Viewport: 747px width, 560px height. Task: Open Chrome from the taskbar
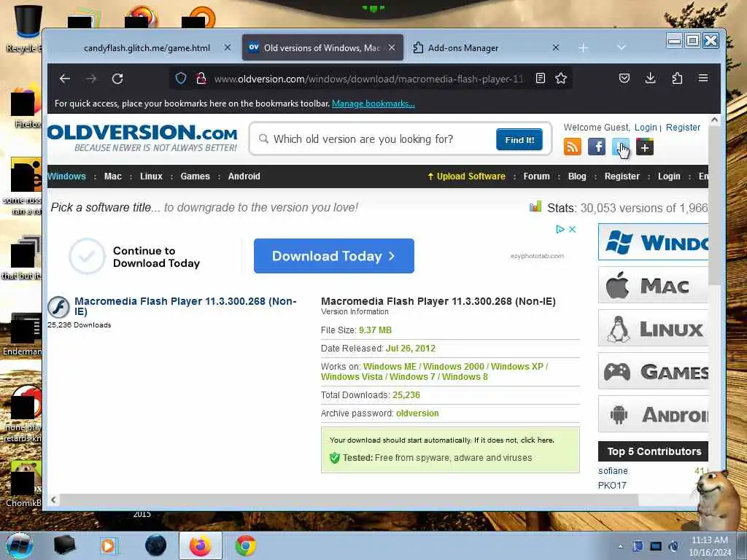coord(245,545)
